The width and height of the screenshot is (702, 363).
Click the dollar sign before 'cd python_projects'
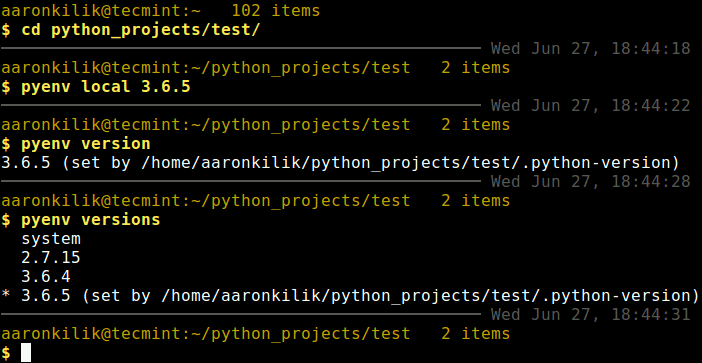coord(6,30)
